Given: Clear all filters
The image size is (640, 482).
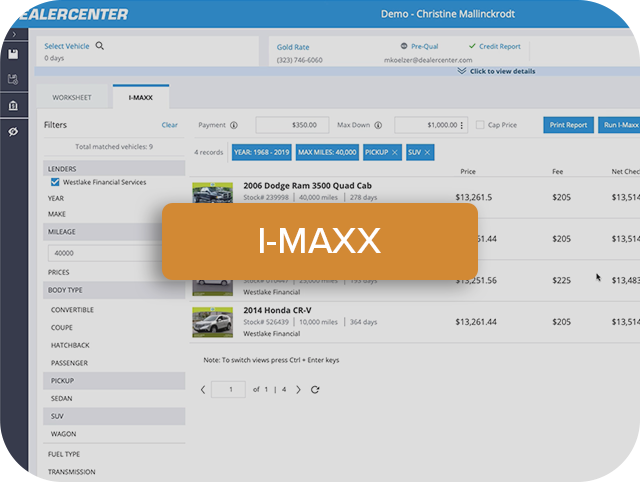Looking at the screenshot, I should pyautogui.click(x=169, y=125).
